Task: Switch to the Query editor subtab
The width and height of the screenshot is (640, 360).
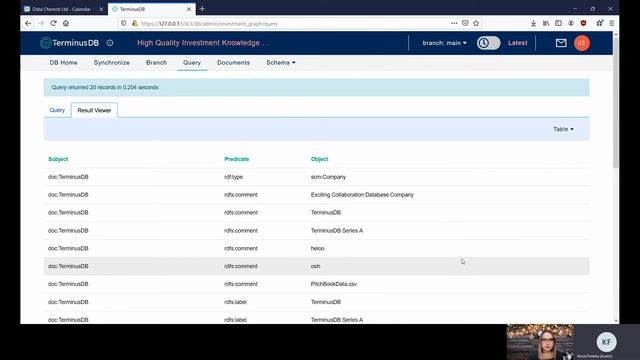Action: [57, 110]
